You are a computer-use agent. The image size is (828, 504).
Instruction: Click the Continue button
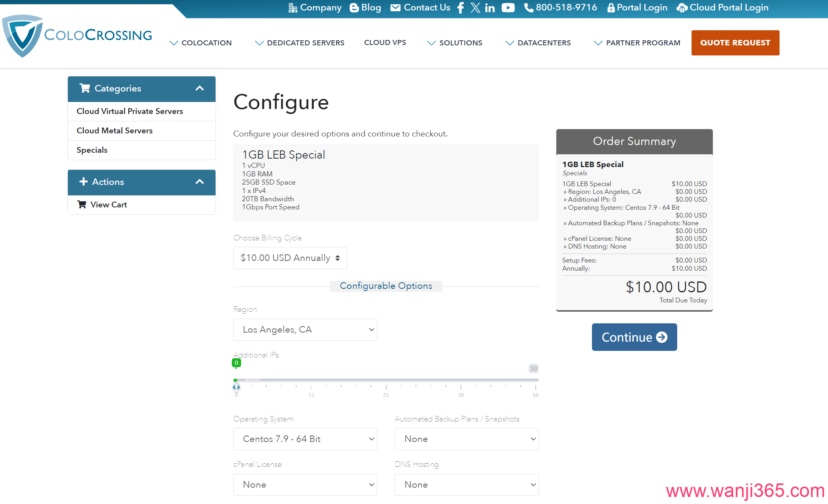[634, 337]
